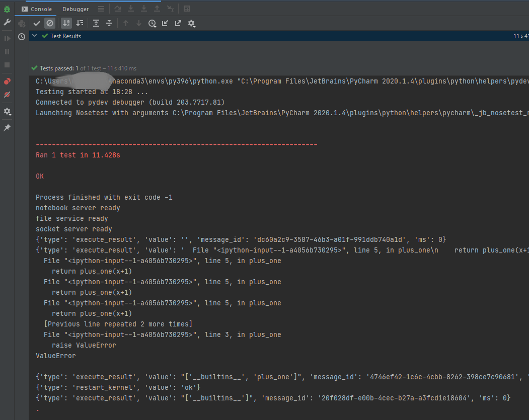Collapse the Test Results tree chevron
Viewport: 529px width, 420px height.
click(34, 35)
